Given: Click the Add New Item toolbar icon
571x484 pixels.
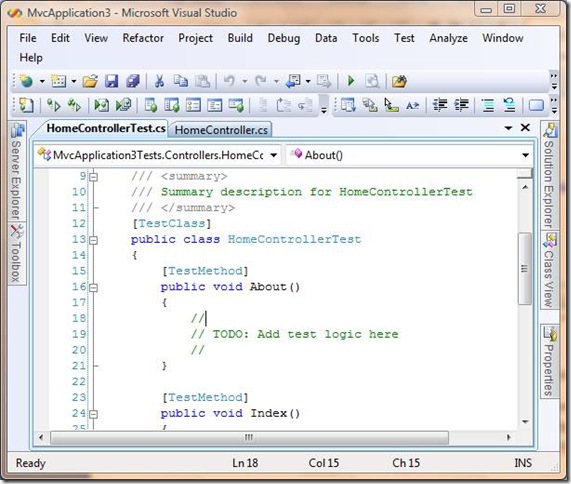Looking at the screenshot, I should coord(58,81).
